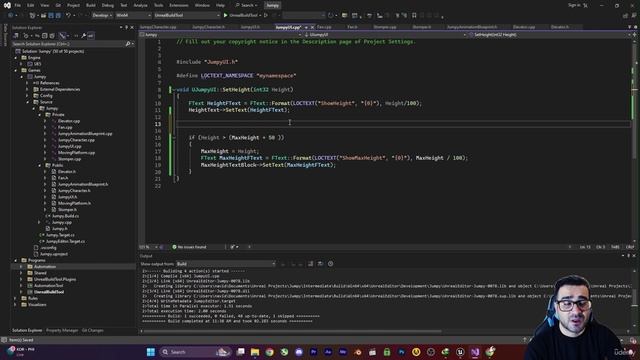Open the solution configuration Develop dropdown
This screenshot has height=360, width=640.
(x=102, y=15)
